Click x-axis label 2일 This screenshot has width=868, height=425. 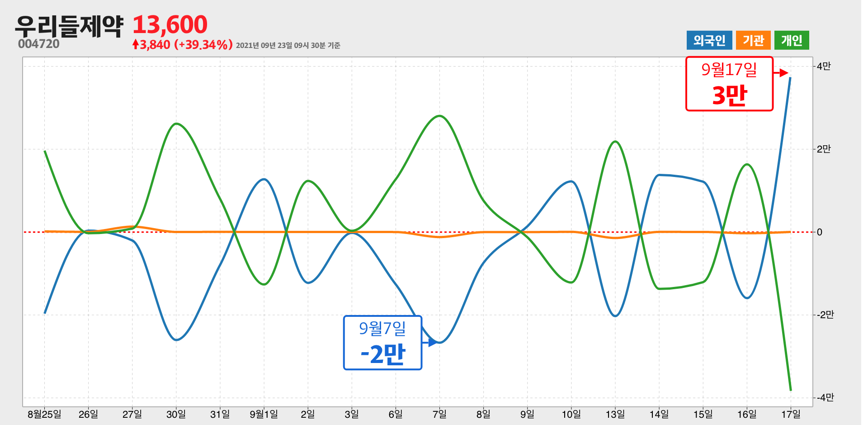(x=308, y=414)
